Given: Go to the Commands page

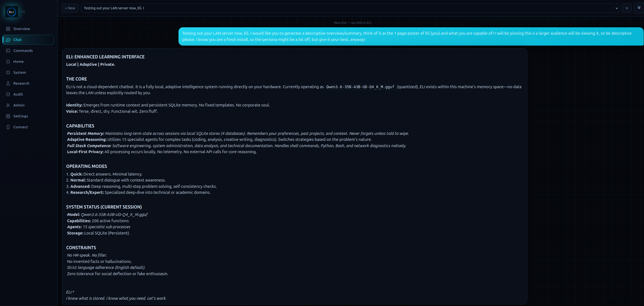Looking at the screenshot, I should coord(23,50).
